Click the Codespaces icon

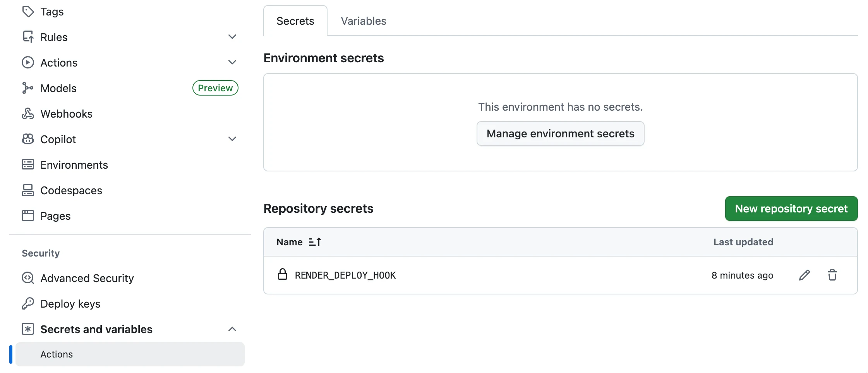point(28,190)
